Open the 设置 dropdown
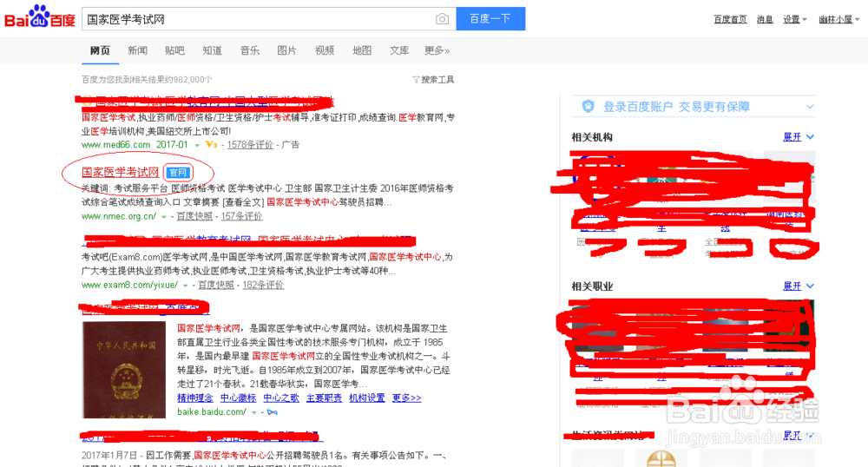The width and height of the screenshot is (868, 467). tap(795, 19)
